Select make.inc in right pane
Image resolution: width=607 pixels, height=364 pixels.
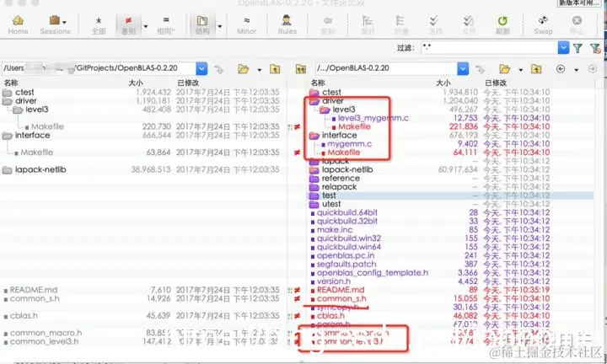point(335,230)
